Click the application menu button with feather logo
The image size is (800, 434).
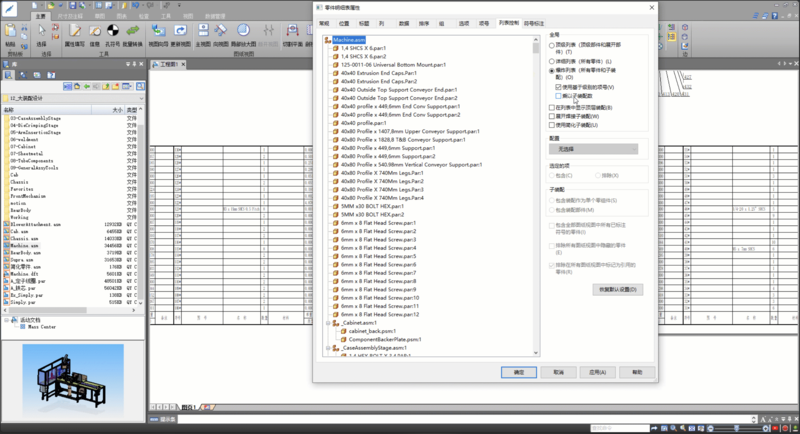pos(10,9)
